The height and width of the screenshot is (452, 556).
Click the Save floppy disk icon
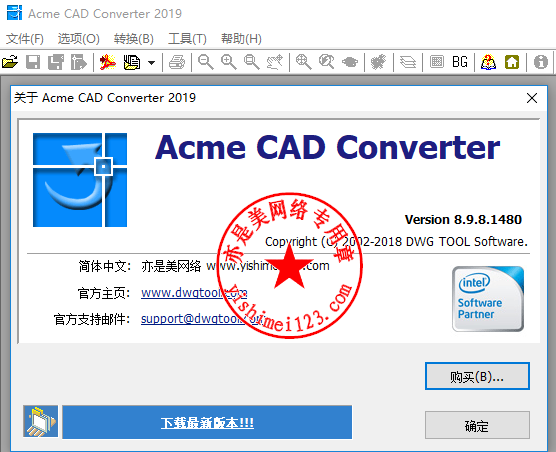pos(33,62)
